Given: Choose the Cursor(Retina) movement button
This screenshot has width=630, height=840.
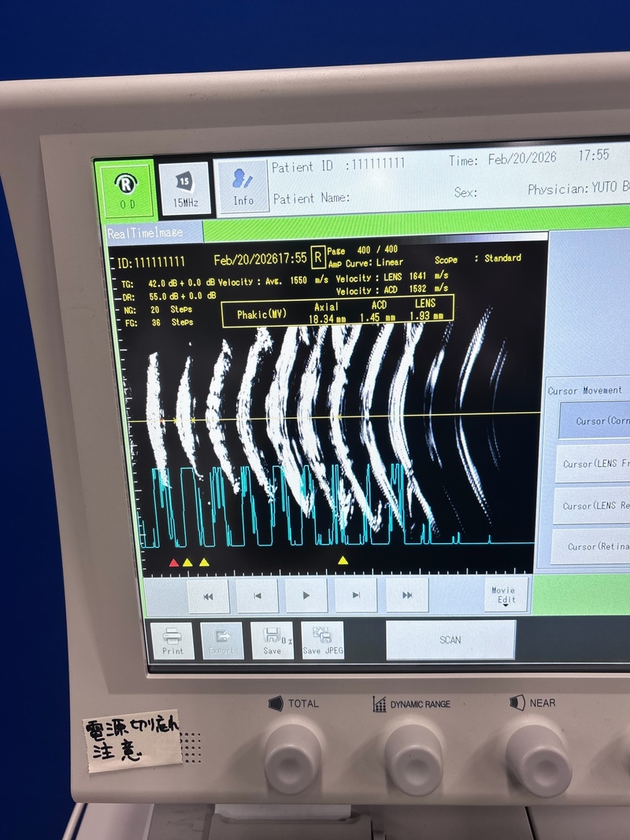Looking at the screenshot, I should pyautogui.click(x=594, y=546).
